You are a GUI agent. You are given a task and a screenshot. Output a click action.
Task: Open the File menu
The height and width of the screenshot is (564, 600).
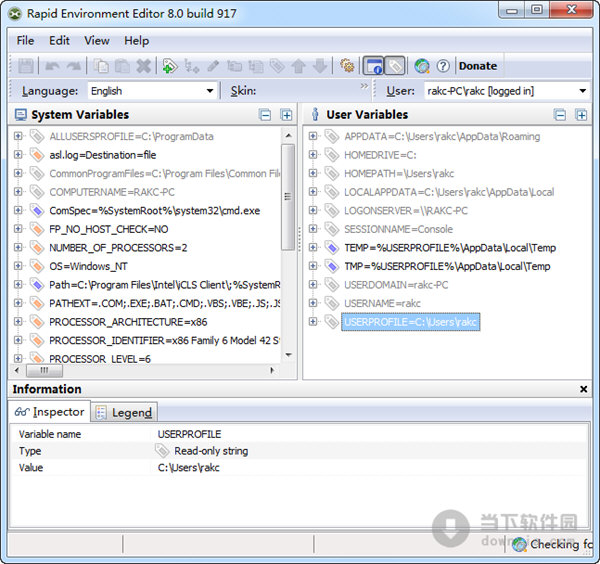click(x=25, y=41)
